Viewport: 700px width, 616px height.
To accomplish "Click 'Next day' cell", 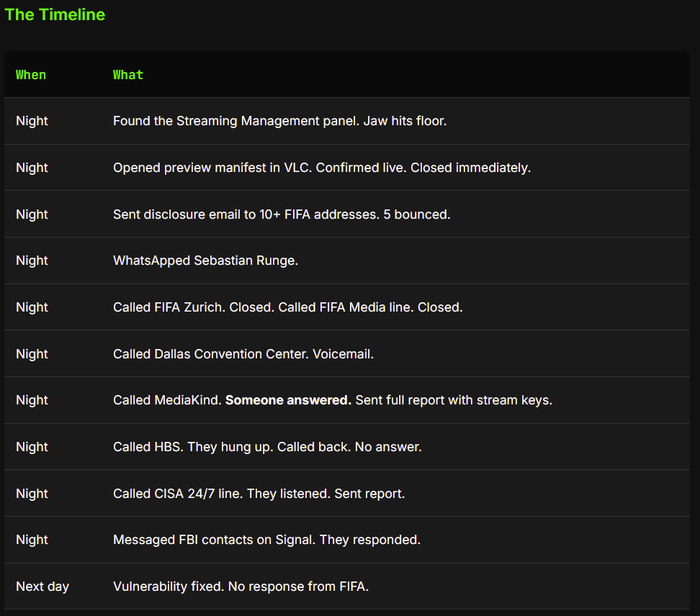I will [42, 586].
